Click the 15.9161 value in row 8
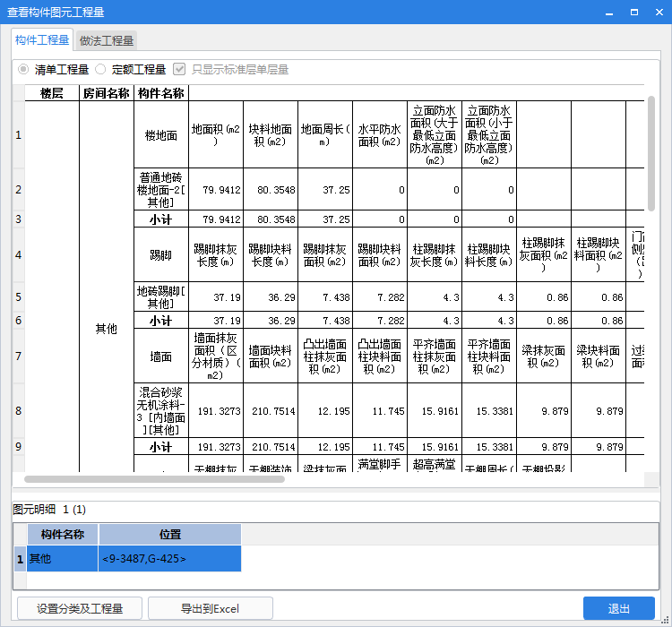This screenshot has width=672, height=627. pyautogui.click(x=435, y=410)
